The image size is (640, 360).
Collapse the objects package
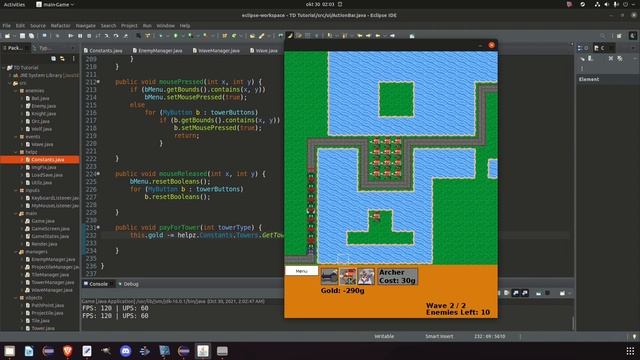[x=16, y=298]
